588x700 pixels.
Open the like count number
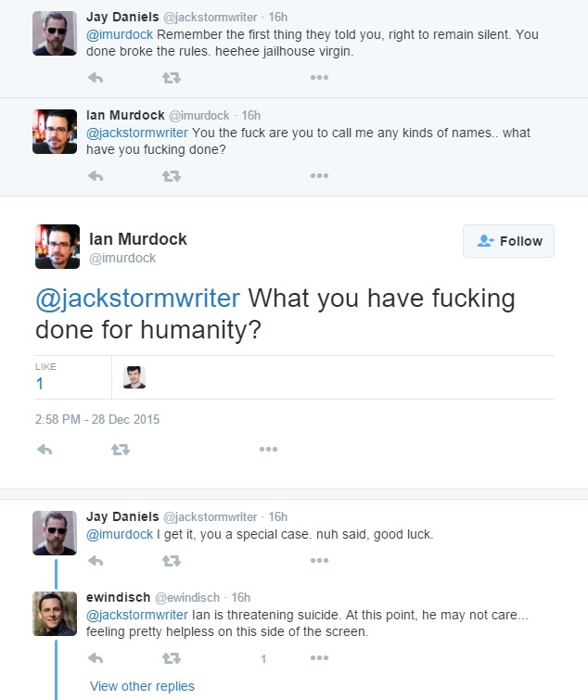pyautogui.click(x=40, y=384)
